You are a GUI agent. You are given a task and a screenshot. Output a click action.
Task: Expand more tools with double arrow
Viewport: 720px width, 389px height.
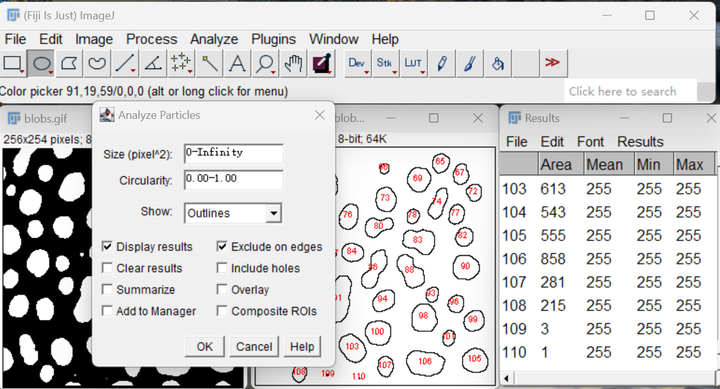coord(553,63)
